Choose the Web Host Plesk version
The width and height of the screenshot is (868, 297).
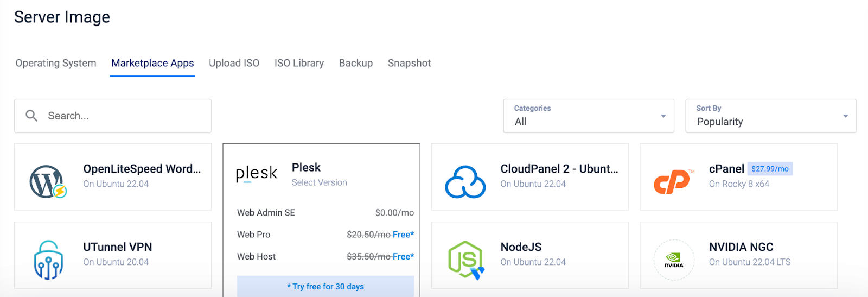pos(325,256)
